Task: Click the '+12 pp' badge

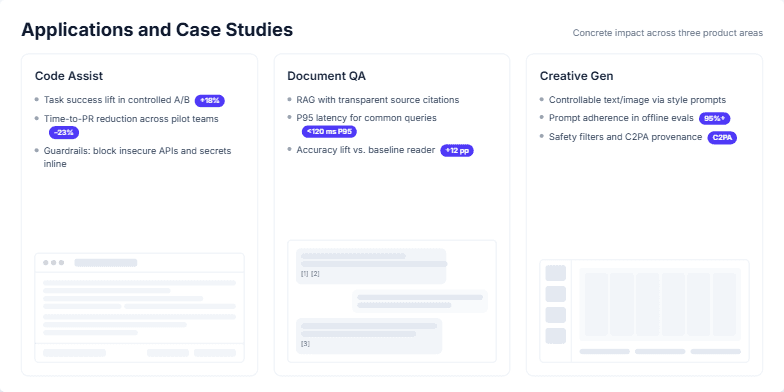Action: [x=456, y=150]
